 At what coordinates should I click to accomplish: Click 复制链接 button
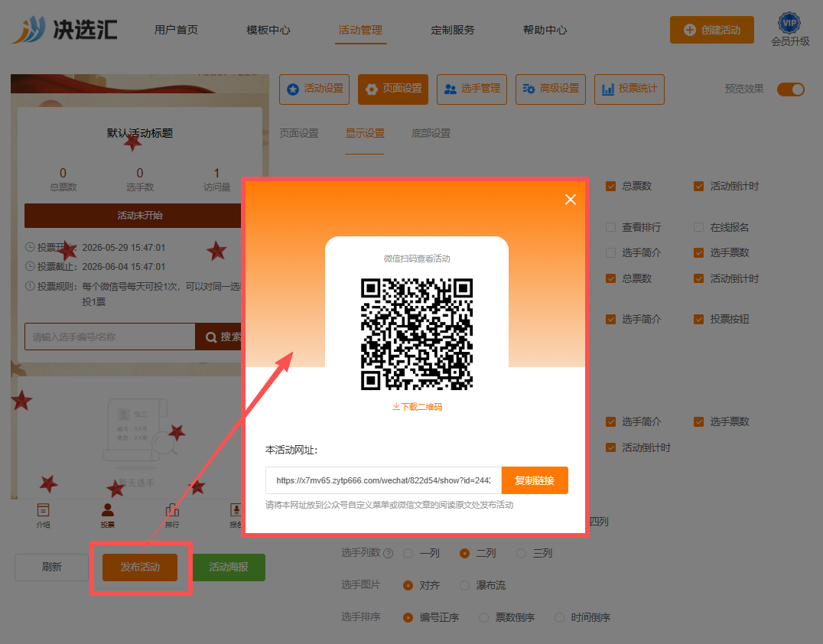pos(535,480)
